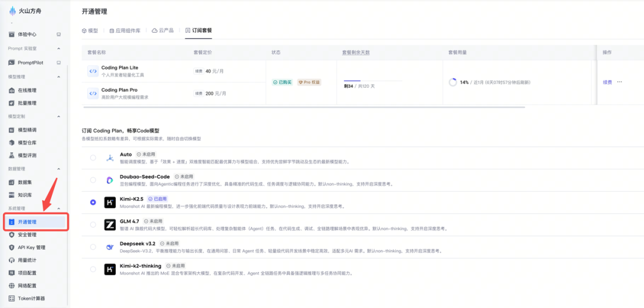Open the more actions ellipsis menu
Viewport: 644px width, 308px height.
point(620,82)
